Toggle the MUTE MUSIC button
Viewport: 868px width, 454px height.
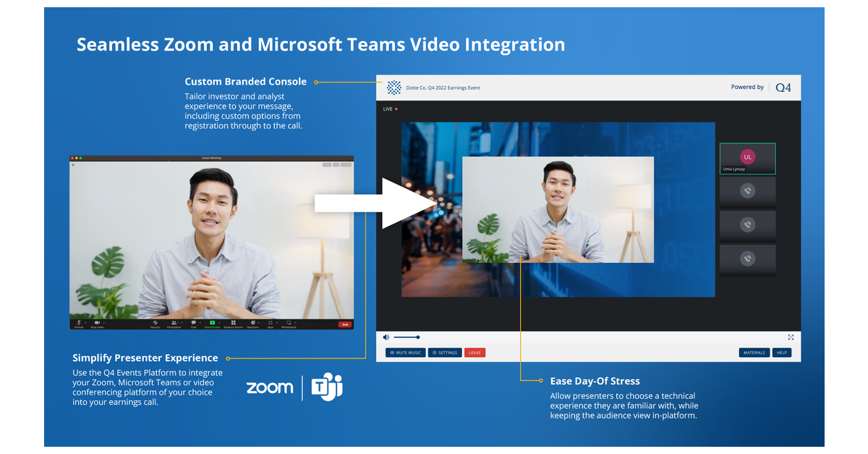pos(405,353)
